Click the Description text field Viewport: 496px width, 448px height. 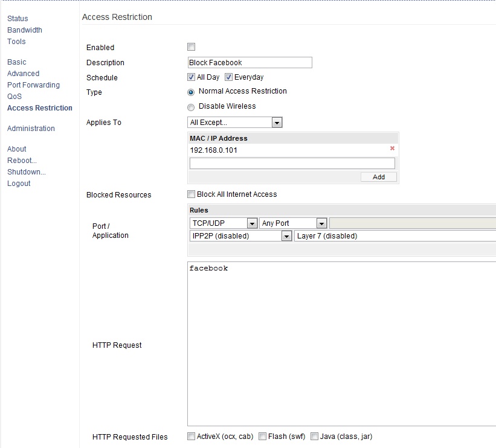pos(250,63)
